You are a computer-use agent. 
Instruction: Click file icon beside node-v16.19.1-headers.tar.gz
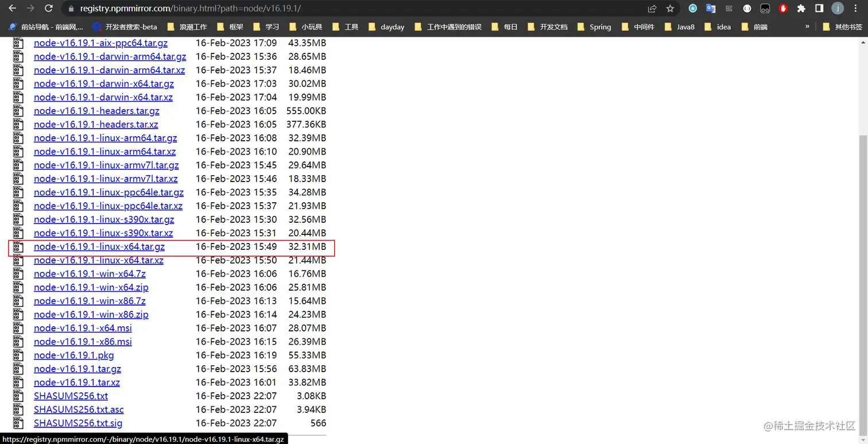coord(18,111)
